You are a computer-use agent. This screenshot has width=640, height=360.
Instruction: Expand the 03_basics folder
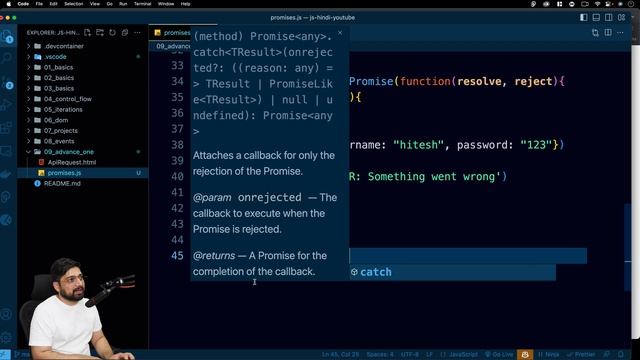point(83,88)
